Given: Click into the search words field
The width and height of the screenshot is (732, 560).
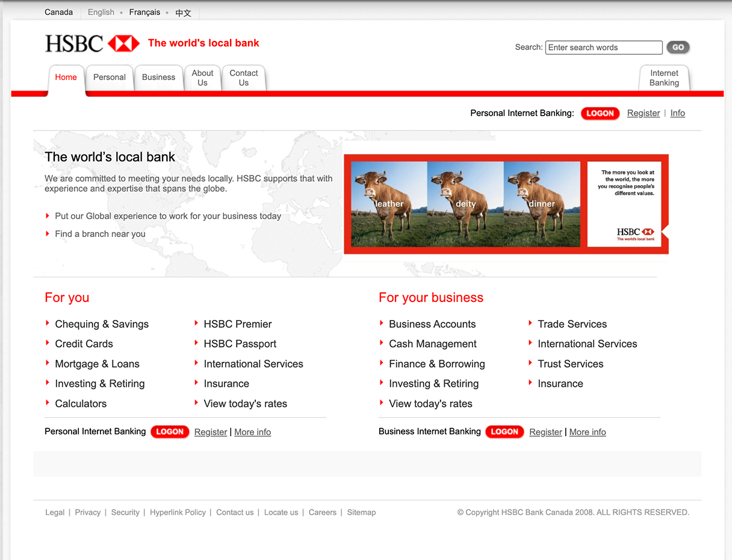Looking at the screenshot, I should coord(604,48).
